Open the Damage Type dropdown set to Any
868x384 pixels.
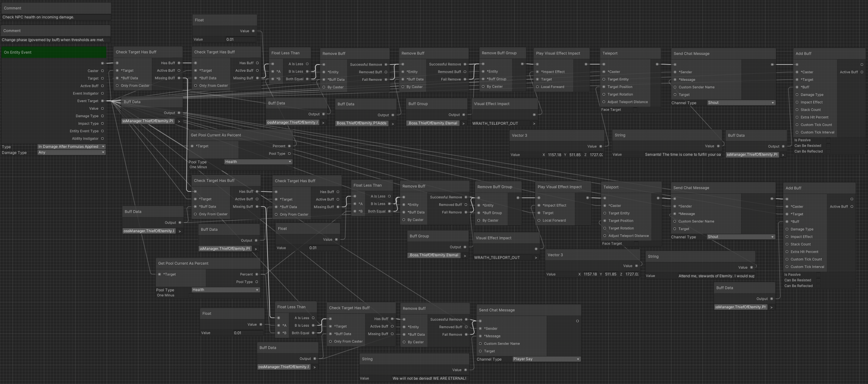point(71,153)
